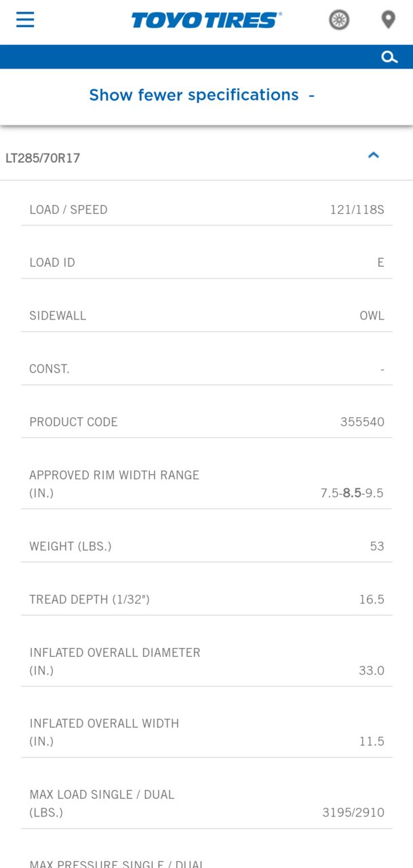Viewport: 413px width, 868px height.
Task: Select the Tread Depth 16.5 value
Action: (x=372, y=599)
